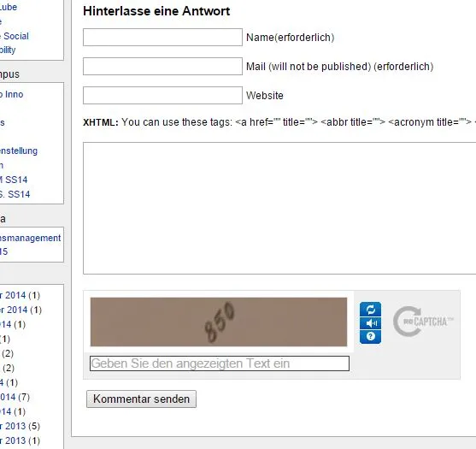The width and height of the screenshot is (476, 449).
Task: Click the CAPTCHA image showing 850
Action: pyautogui.click(x=219, y=322)
